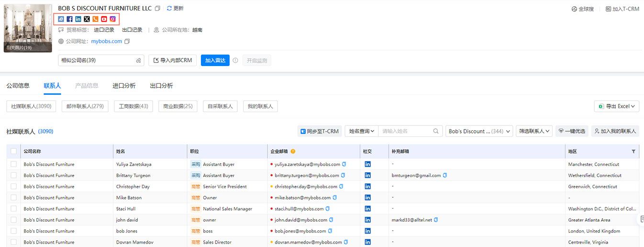This screenshot has height=247, width=644.
Task: Copy bmturgeon@gmail.com with its copy icon
Action: pos(445,176)
